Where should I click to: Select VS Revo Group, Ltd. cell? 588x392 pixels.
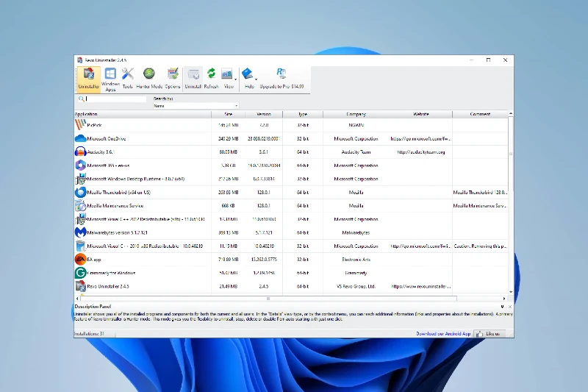(x=356, y=286)
